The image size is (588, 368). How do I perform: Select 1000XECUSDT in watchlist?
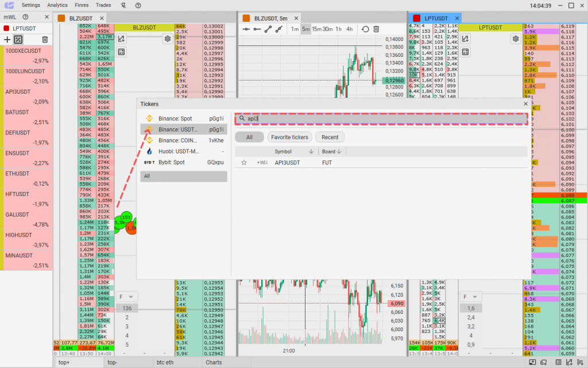point(27,56)
